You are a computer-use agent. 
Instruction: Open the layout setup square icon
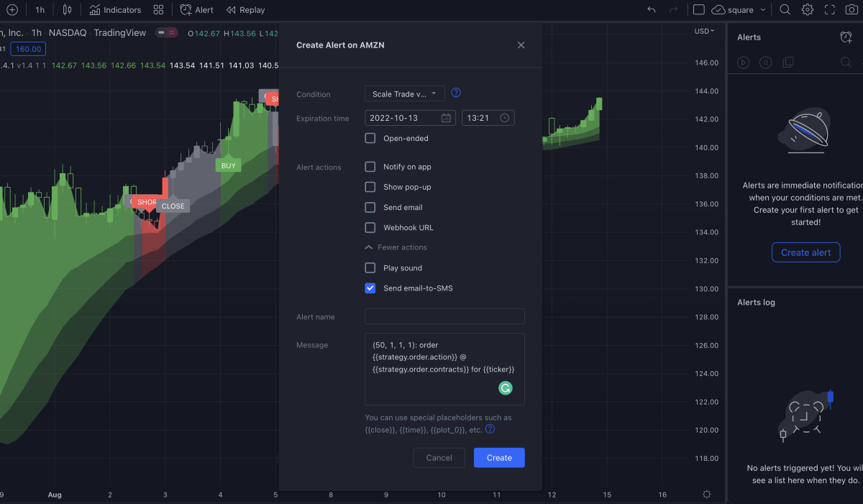[x=698, y=10]
